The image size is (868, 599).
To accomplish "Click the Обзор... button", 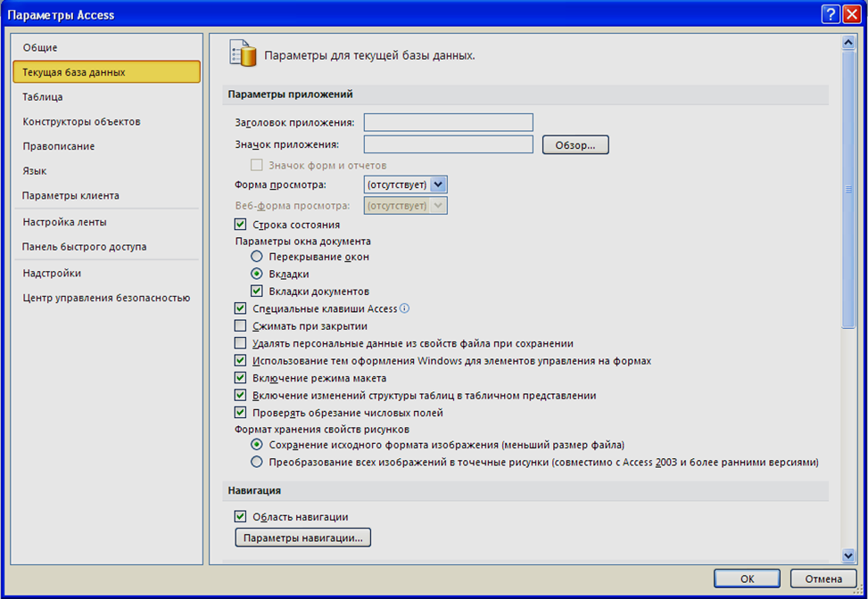I will [x=575, y=145].
